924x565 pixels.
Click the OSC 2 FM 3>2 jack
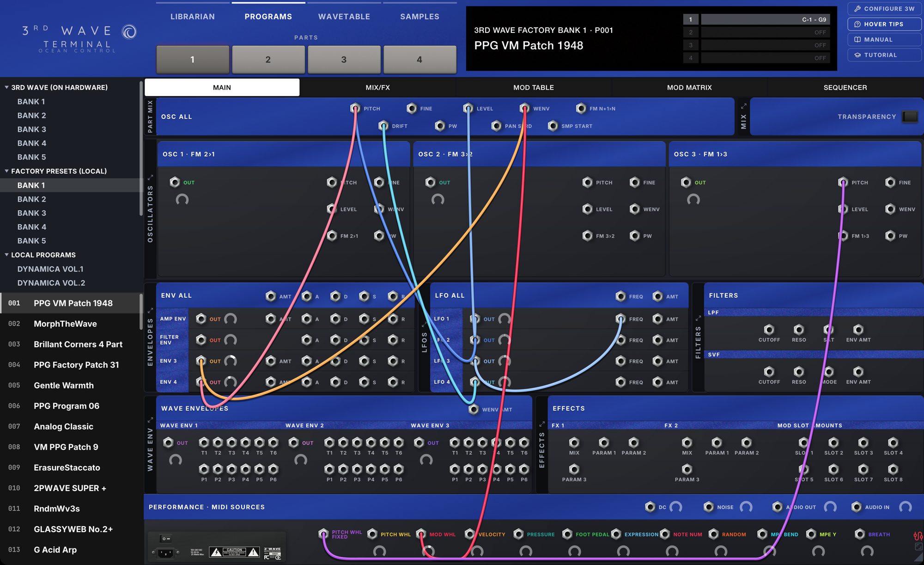[587, 236]
